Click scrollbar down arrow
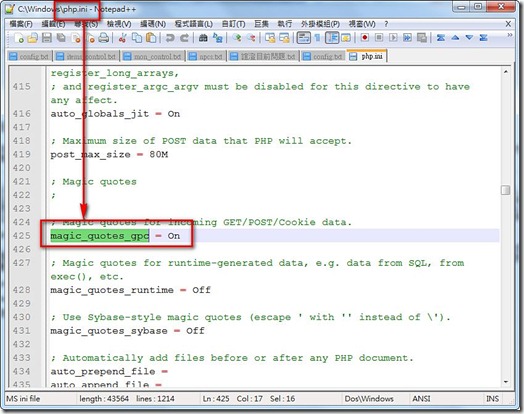524x414 pixels. [x=506, y=382]
